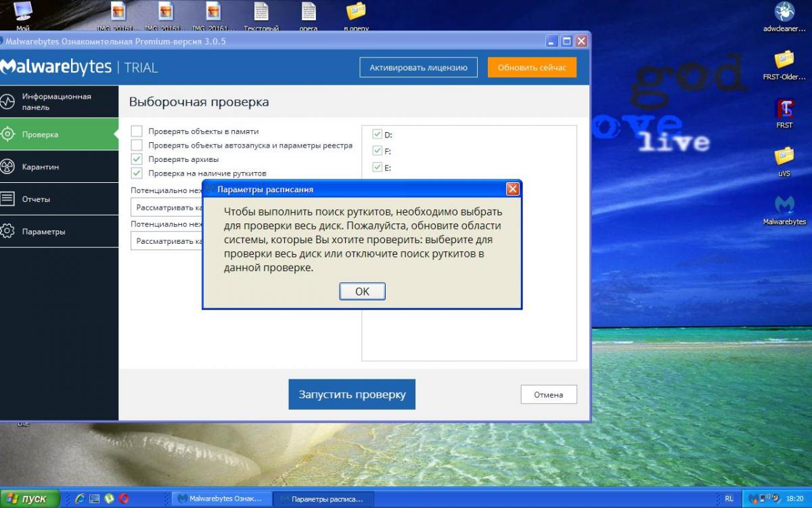
Task: Click Show Desktop quick launch icon
Action: click(95, 499)
